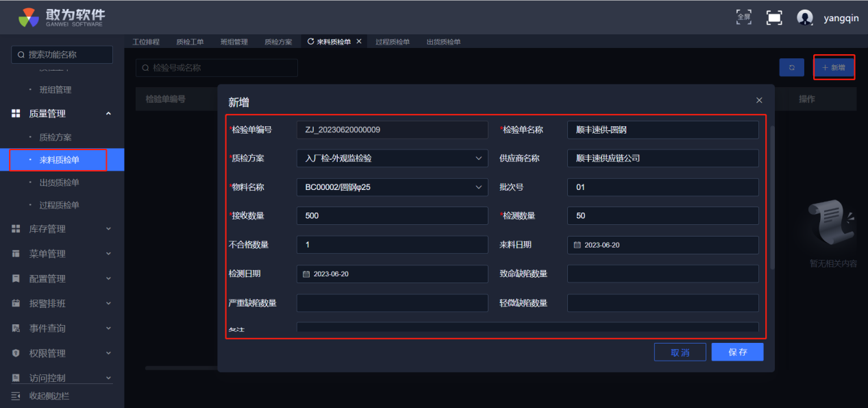Open the 物料名称 dropdown BC00002/圆钢φ25
This screenshot has width=868, height=408.
pyautogui.click(x=393, y=187)
